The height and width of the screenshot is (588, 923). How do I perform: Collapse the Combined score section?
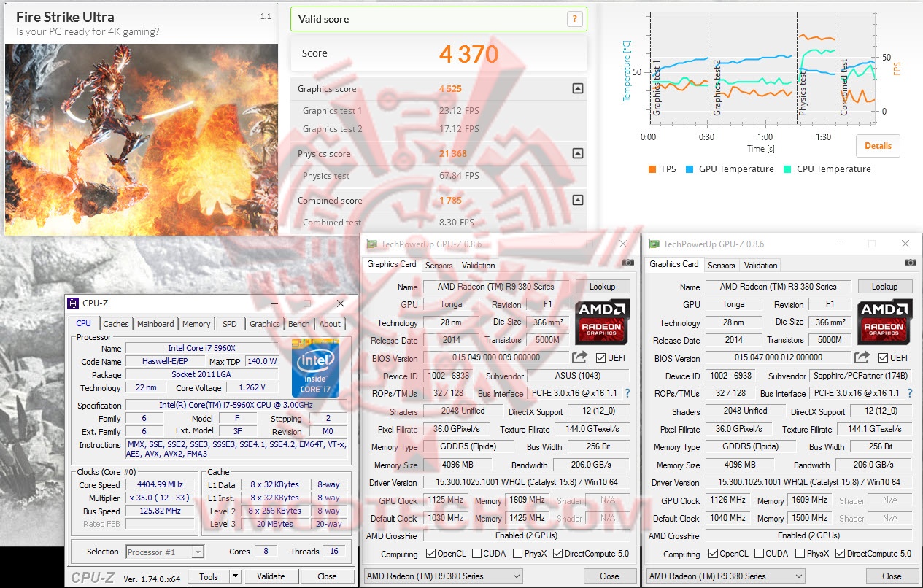point(577,200)
